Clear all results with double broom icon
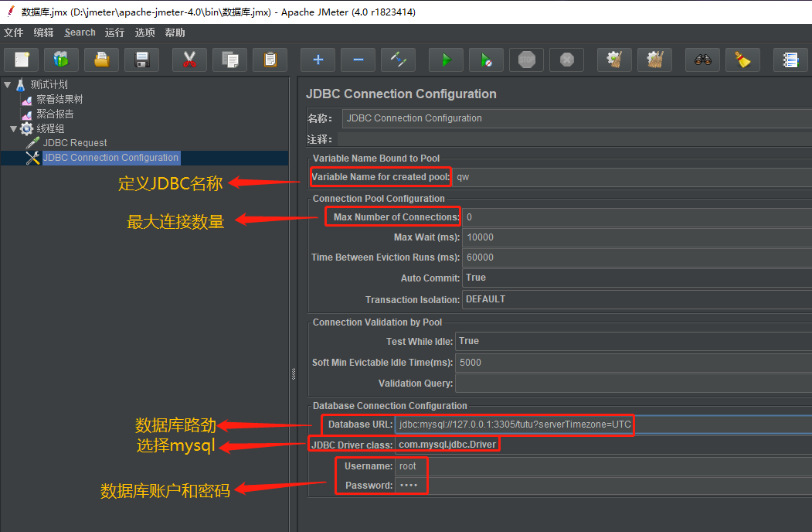 pyautogui.click(x=654, y=60)
